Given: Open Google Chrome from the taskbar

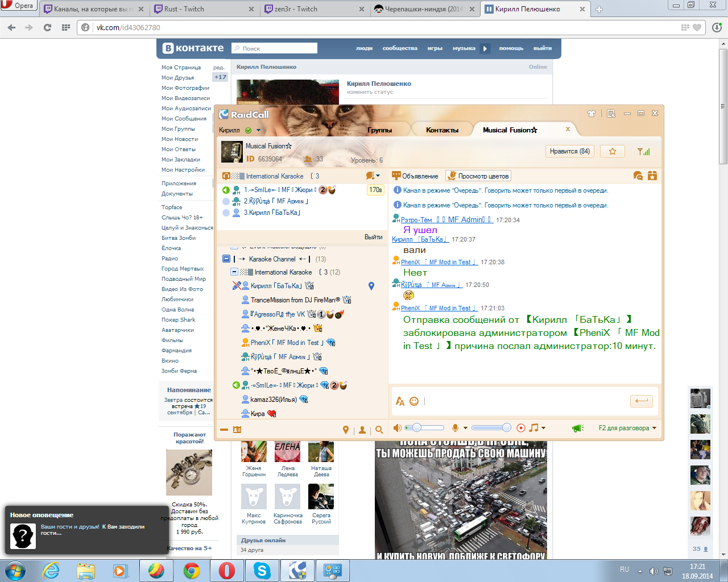Looking at the screenshot, I should pos(192,571).
